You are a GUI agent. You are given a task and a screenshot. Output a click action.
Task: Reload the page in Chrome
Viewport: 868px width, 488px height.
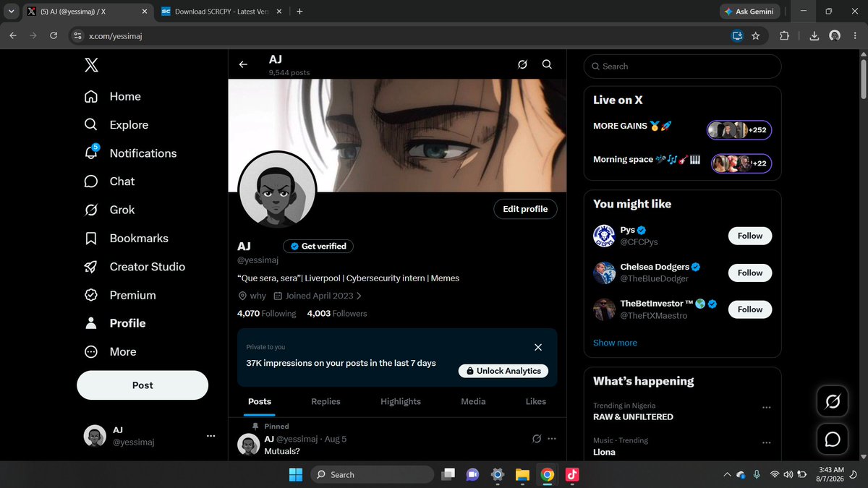[54, 35]
